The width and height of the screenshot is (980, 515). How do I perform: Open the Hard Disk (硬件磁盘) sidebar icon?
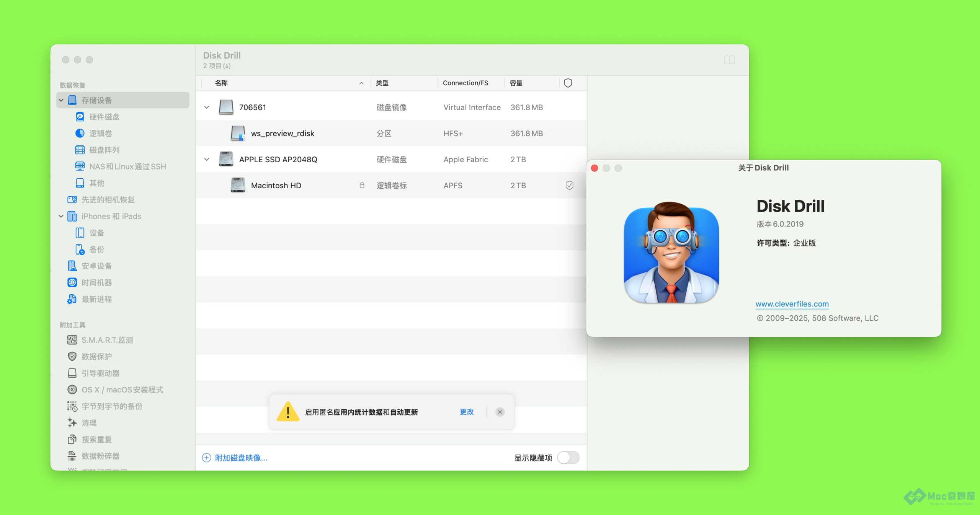(80, 117)
